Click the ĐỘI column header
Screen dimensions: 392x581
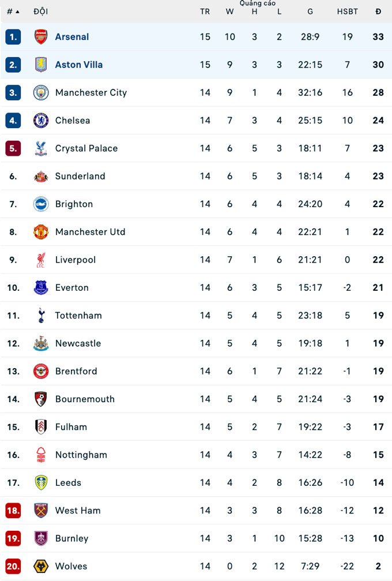[41, 12]
